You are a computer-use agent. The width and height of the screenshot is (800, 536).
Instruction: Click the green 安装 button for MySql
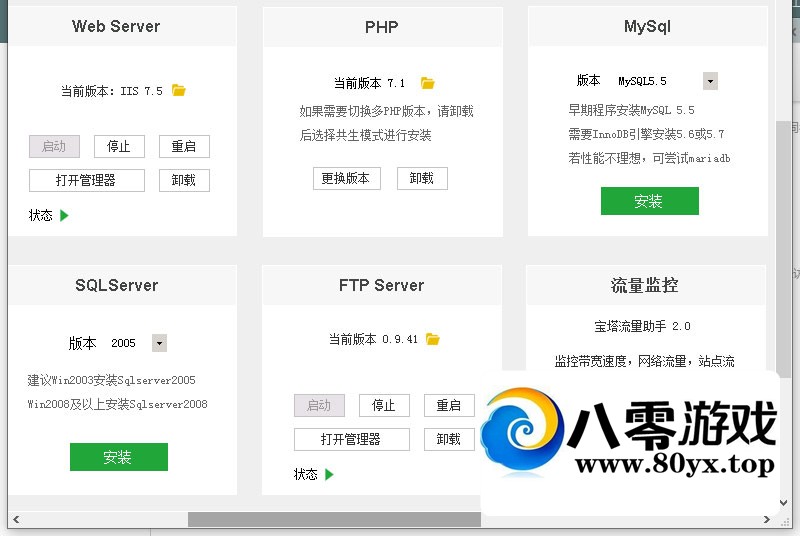(649, 201)
